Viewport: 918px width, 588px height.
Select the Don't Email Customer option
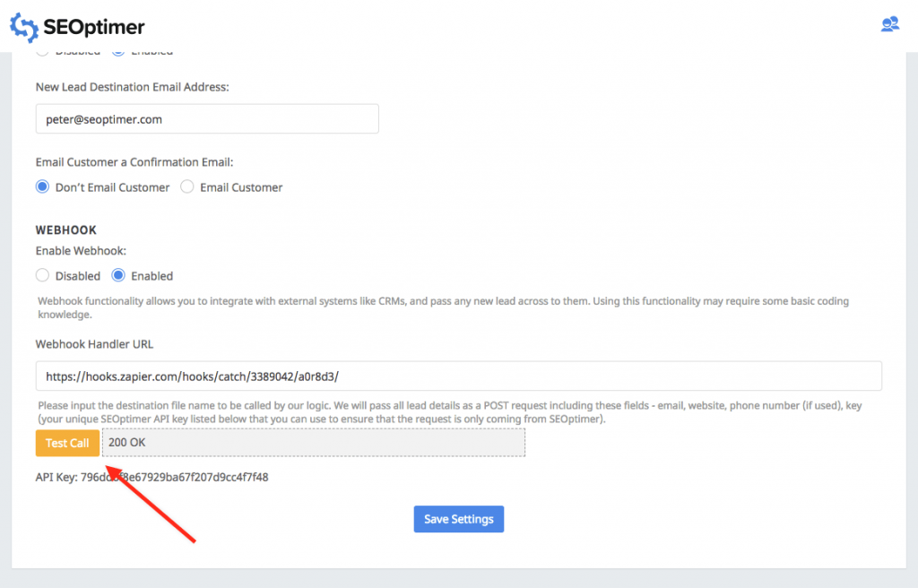tap(42, 187)
